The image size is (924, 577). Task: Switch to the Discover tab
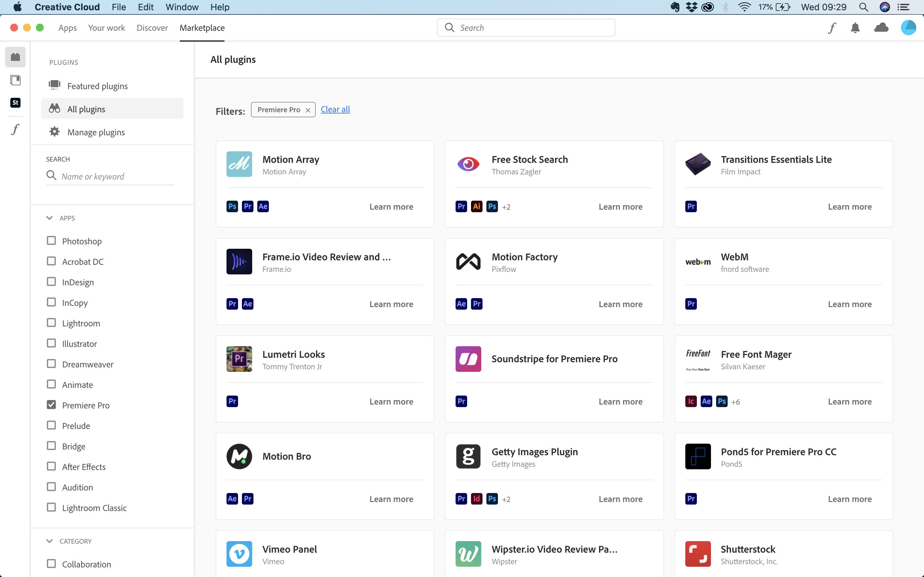[152, 28]
